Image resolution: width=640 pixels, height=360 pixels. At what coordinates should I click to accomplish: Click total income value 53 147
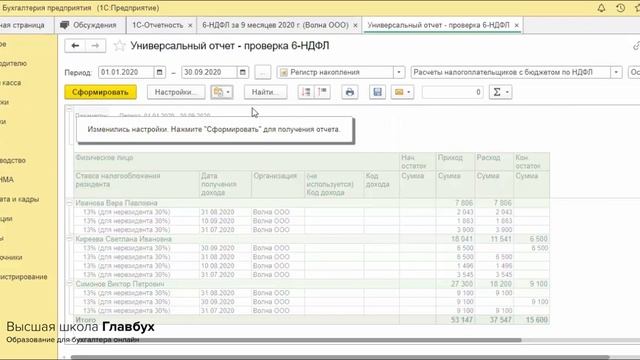(462, 320)
